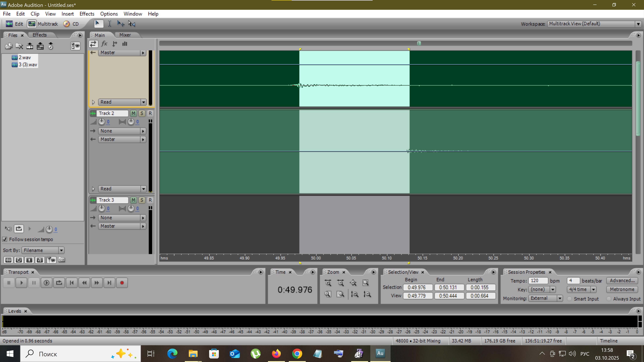Image resolution: width=644 pixels, height=362 pixels.
Task: Toggle Follow session tempo checkbox
Action: pyautogui.click(x=5, y=239)
